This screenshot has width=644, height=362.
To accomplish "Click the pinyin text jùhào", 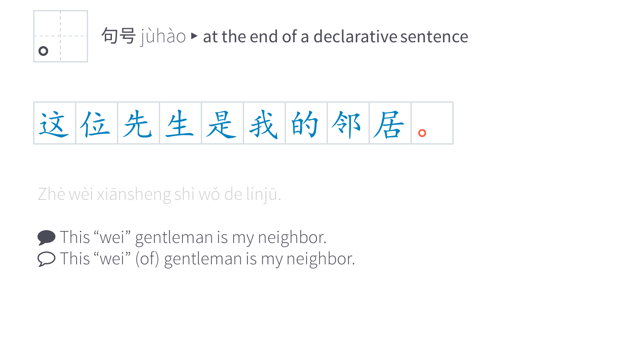I will (163, 37).
